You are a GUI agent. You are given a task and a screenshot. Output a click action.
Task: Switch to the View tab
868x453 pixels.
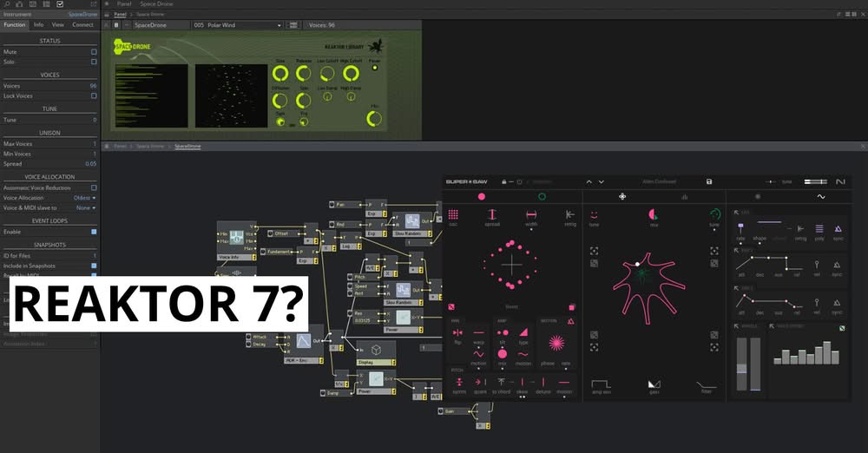coord(57,25)
